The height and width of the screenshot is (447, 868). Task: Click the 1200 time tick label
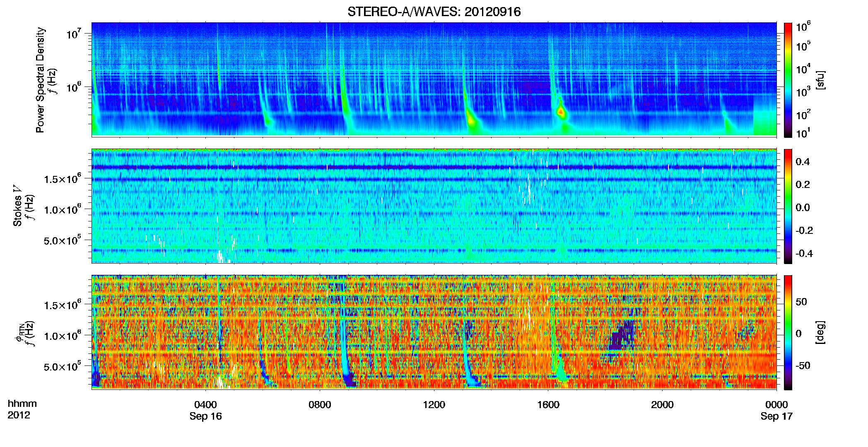point(434,404)
